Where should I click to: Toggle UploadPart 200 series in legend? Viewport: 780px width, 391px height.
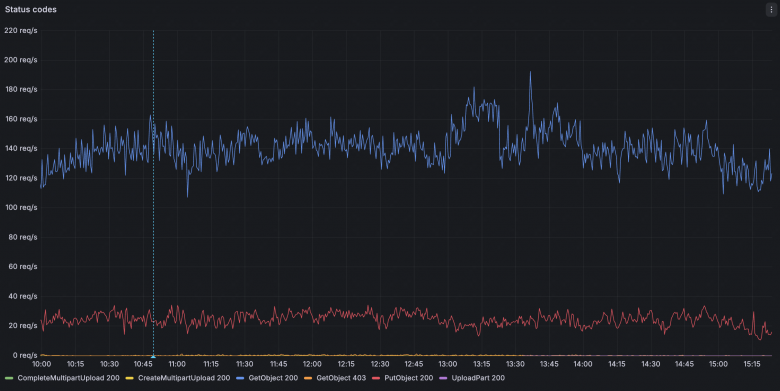(478, 378)
